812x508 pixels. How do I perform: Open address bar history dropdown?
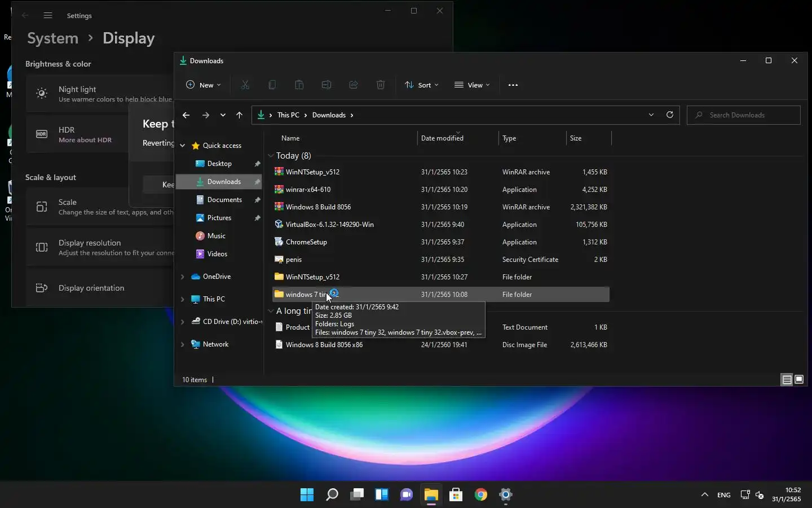[651, 115]
